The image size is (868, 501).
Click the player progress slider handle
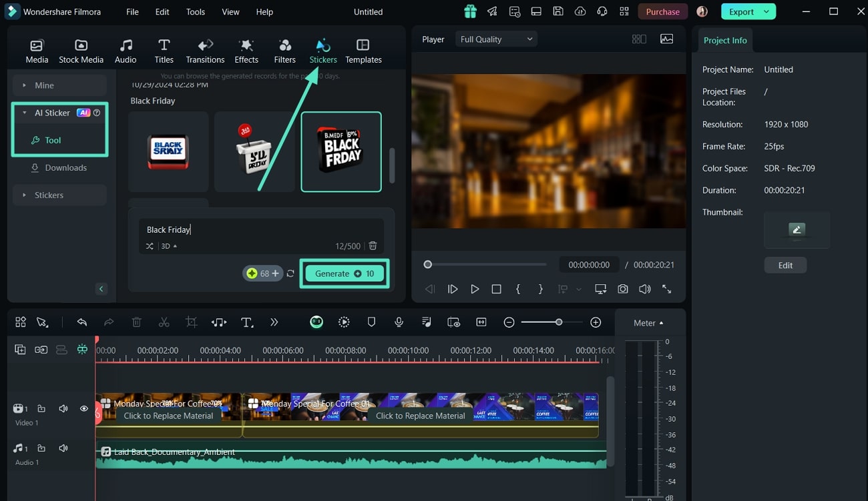click(x=428, y=265)
